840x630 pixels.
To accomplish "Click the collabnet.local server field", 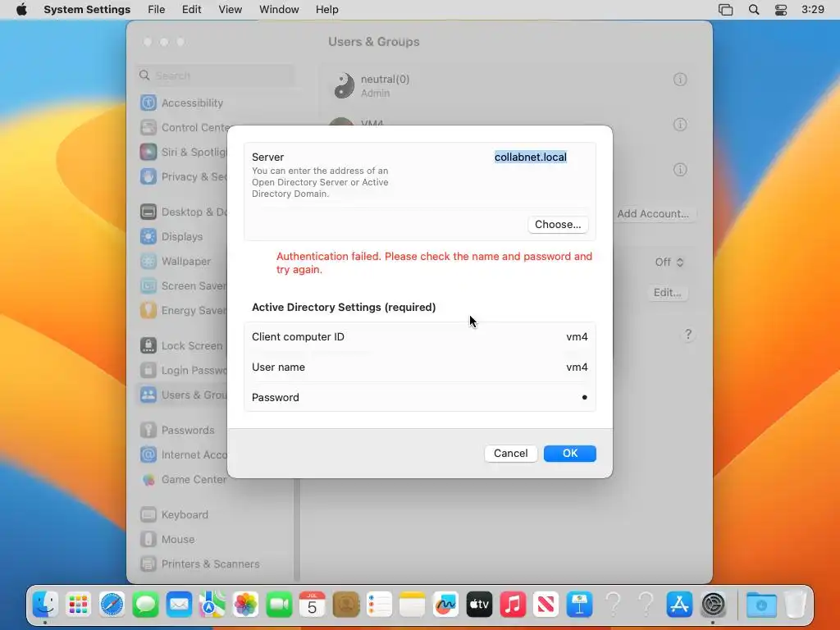I will (531, 157).
